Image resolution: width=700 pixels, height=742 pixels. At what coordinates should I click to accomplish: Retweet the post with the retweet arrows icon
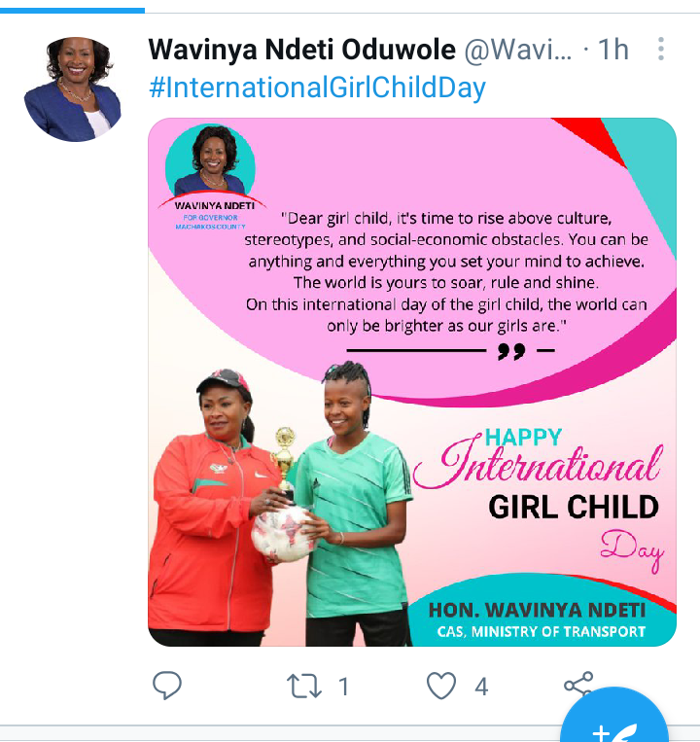pos(304,687)
